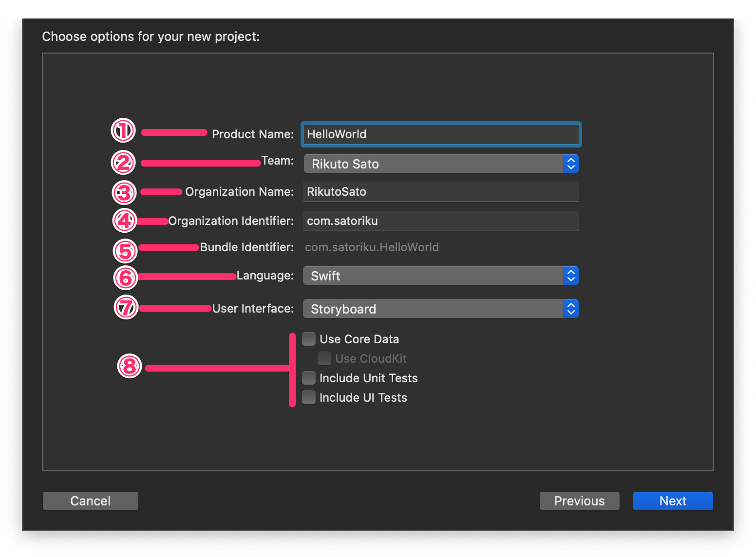Viewport: 756px width, 557px height.
Task: Click the User Interface label
Action: coord(253,309)
